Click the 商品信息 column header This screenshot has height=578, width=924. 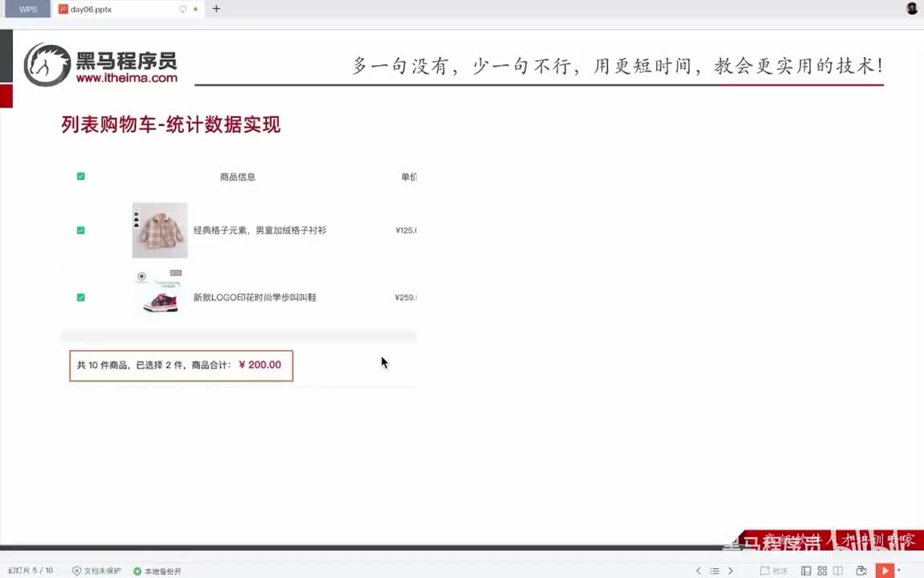pyautogui.click(x=237, y=177)
